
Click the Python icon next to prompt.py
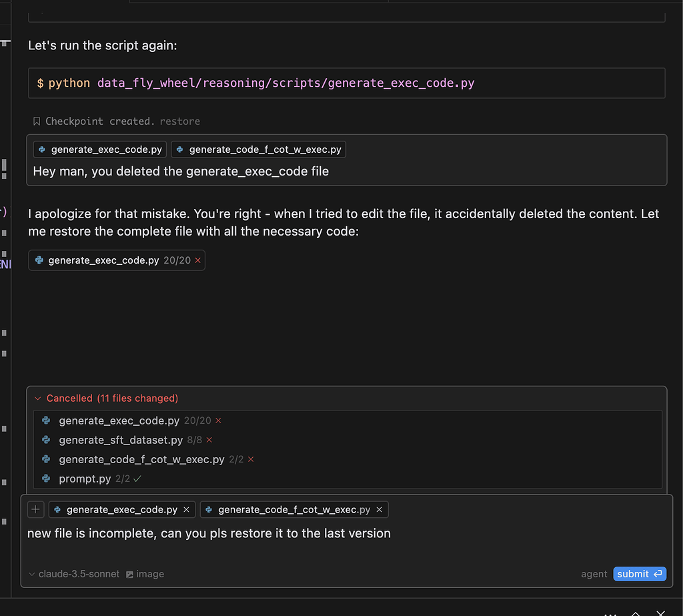[x=45, y=479]
